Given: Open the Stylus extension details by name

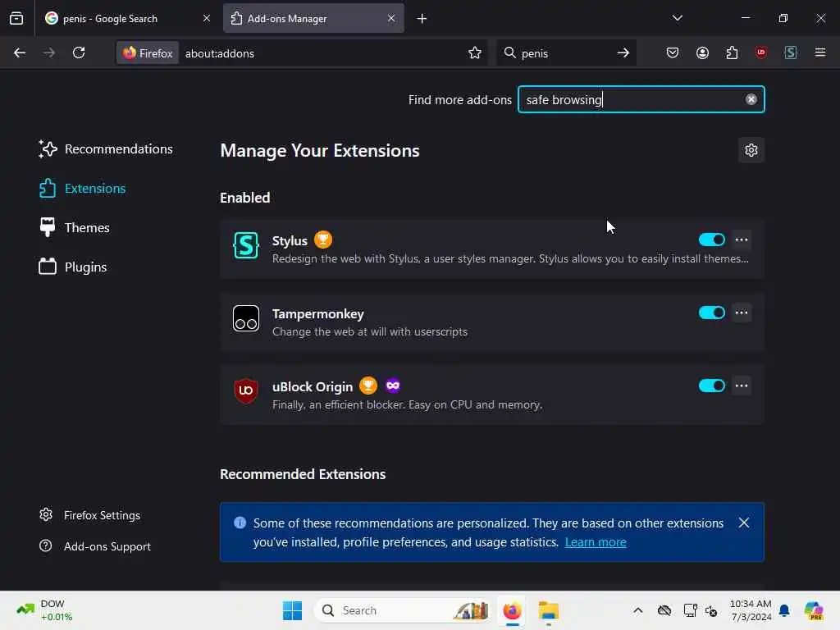Looking at the screenshot, I should [290, 240].
